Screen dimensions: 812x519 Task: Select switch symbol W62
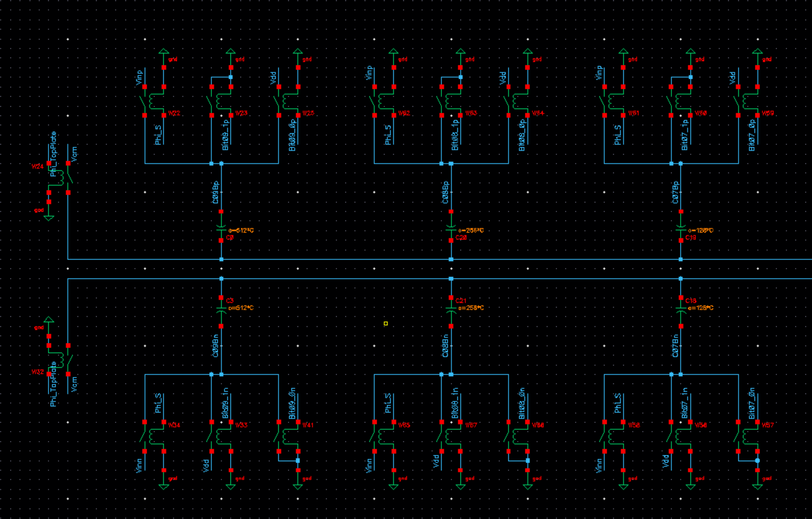click(x=384, y=101)
